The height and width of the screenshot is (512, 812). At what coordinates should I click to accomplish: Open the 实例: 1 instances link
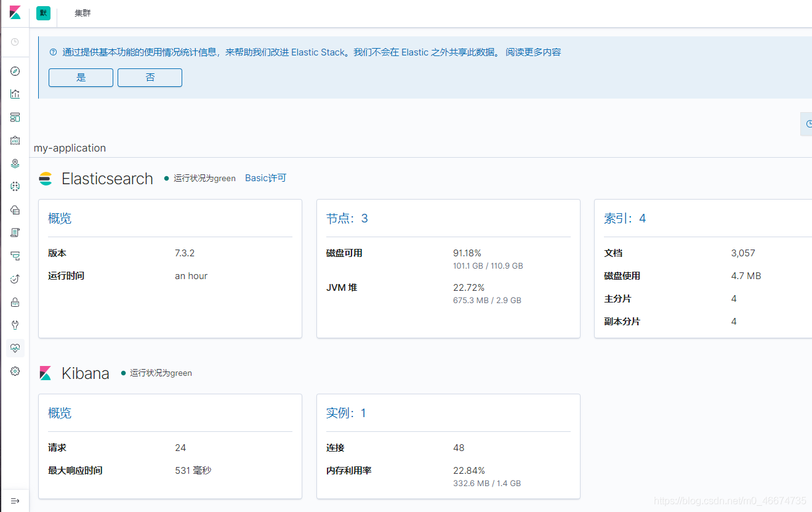(x=346, y=413)
